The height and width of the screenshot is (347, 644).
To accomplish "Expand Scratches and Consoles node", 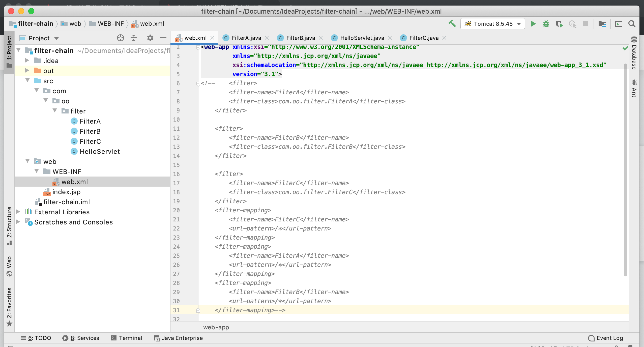I will pos(18,222).
